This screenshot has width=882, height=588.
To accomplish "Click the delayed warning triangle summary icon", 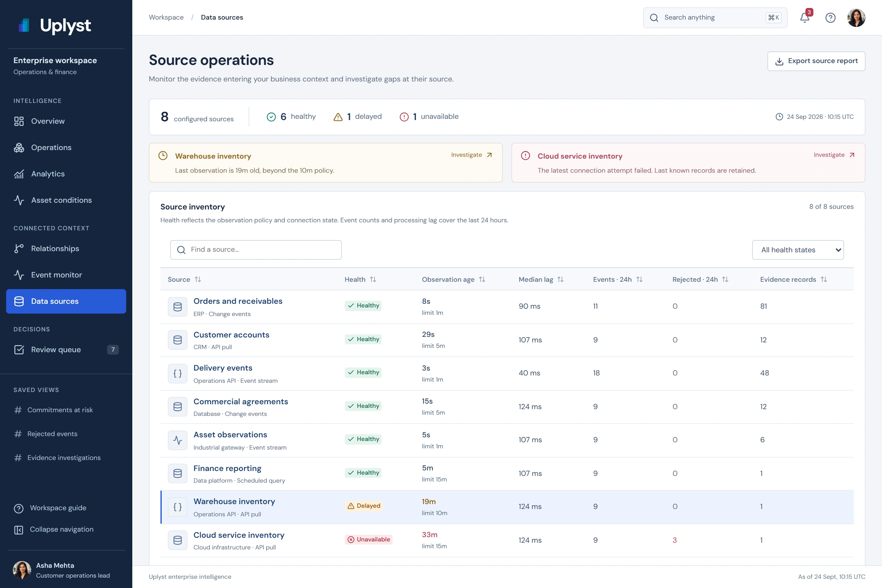I will (338, 117).
